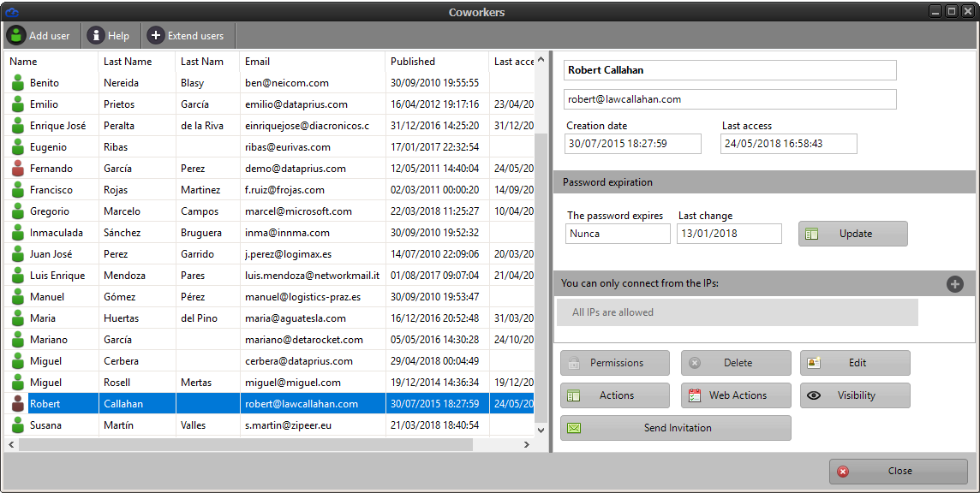Click last name Rojas
980x493 pixels.
point(116,190)
